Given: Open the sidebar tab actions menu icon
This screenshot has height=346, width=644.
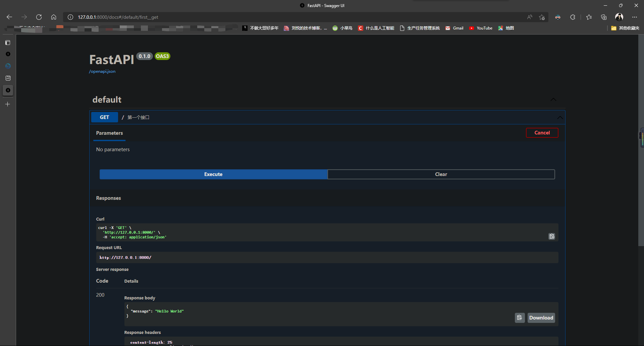Looking at the screenshot, I should coord(8,43).
